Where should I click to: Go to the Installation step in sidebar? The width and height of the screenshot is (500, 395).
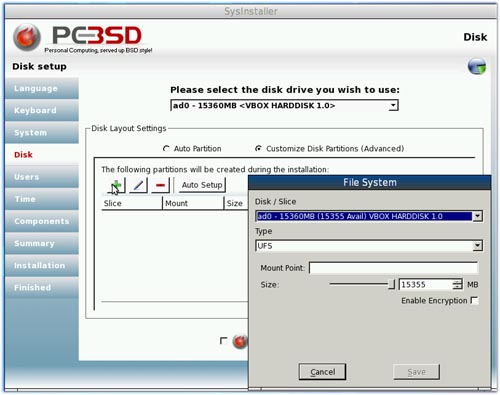(x=42, y=265)
